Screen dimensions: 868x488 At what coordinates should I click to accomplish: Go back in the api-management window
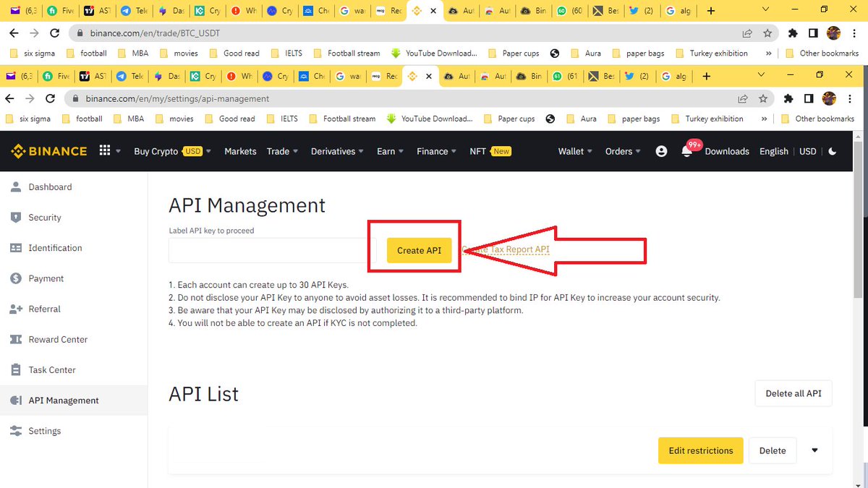click(9, 98)
